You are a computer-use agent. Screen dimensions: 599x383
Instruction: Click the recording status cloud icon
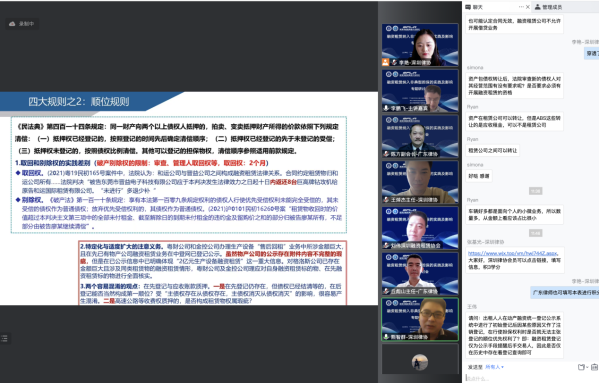pos(12,24)
